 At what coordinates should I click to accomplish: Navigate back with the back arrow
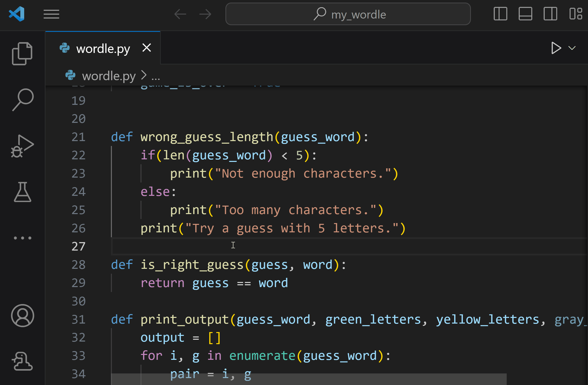click(x=180, y=14)
